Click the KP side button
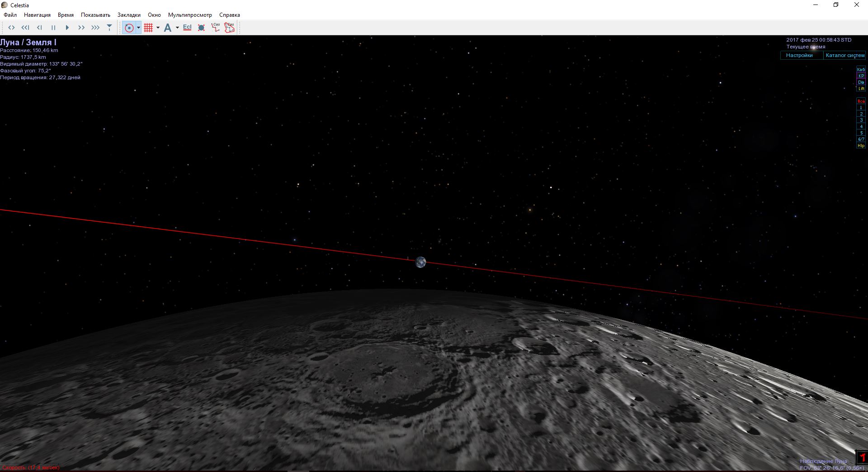The width and height of the screenshot is (868, 472). click(x=861, y=76)
